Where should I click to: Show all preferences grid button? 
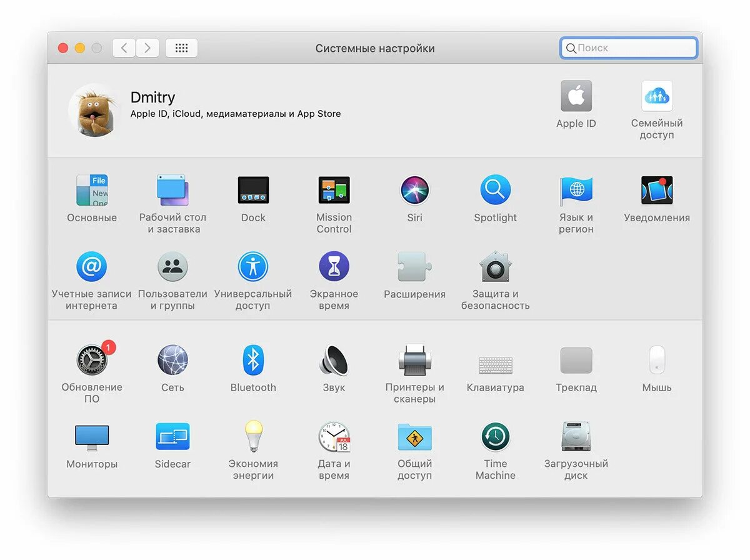pos(181,48)
